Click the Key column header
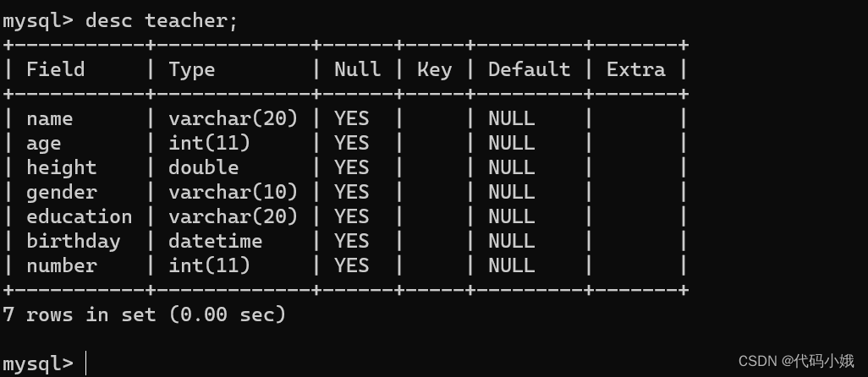 click(x=434, y=69)
